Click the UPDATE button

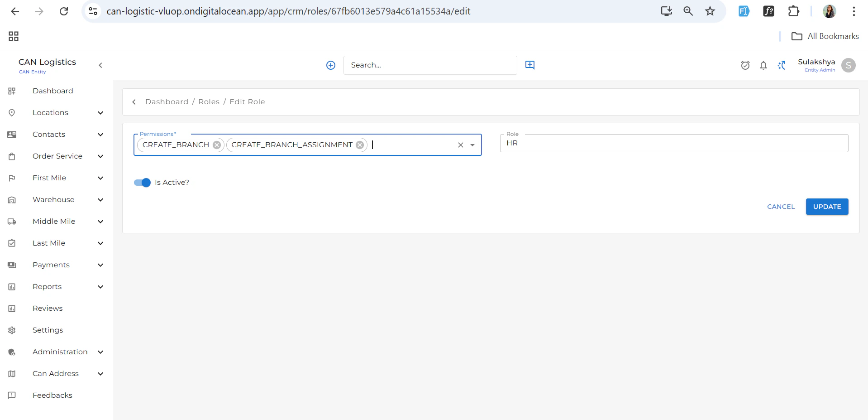pos(827,207)
